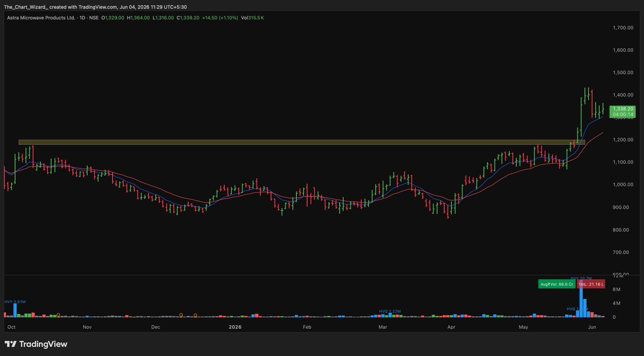Click the Nov label on time axis
644x356 pixels.
(86, 326)
